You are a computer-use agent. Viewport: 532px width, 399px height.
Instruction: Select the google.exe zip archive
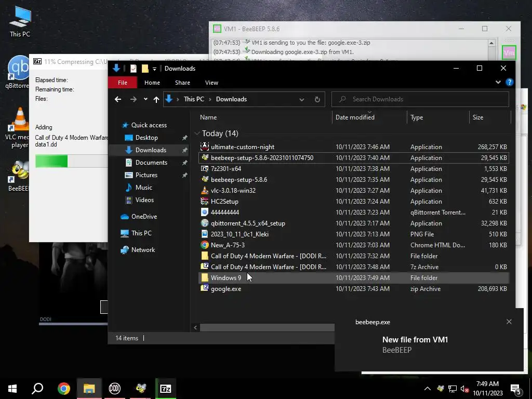pyautogui.click(x=353, y=289)
